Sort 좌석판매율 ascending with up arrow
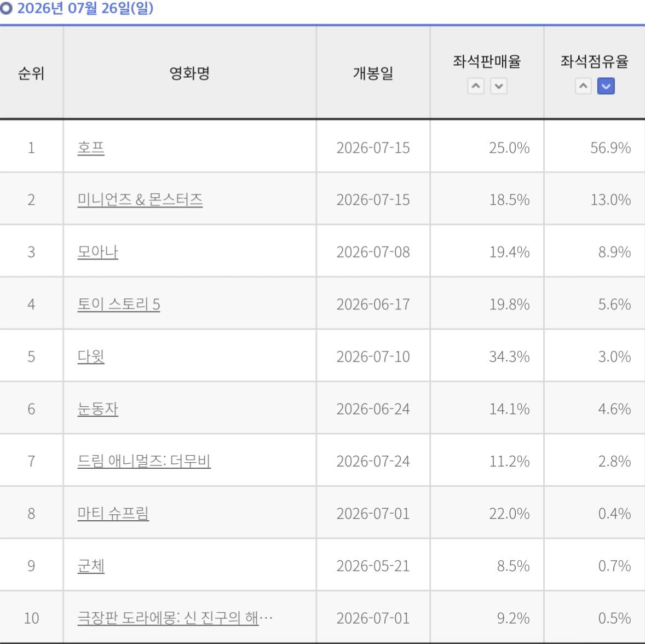The width and height of the screenshot is (645, 644). tap(475, 86)
